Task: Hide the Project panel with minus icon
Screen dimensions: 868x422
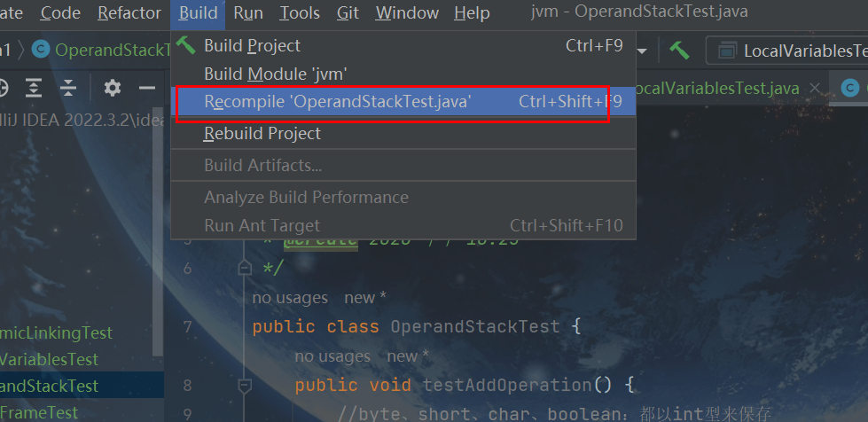Action: (x=147, y=88)
